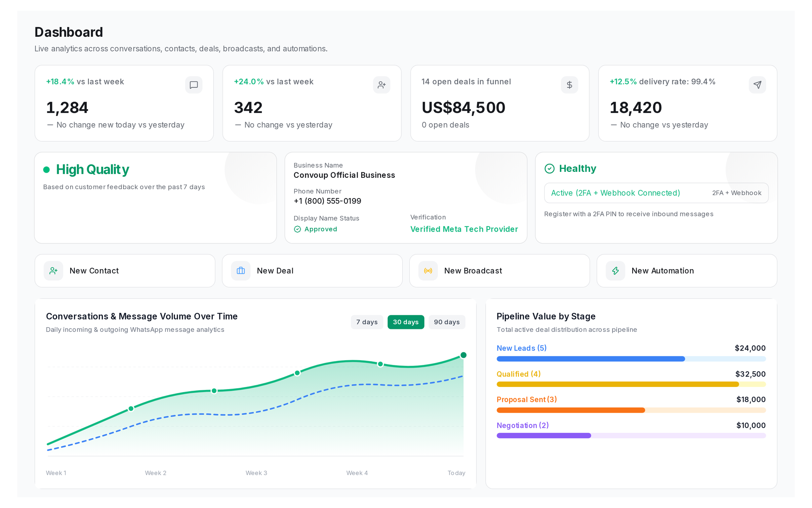
Task: Click the dollar sign icon on deals card
Action: click(569, 85)
